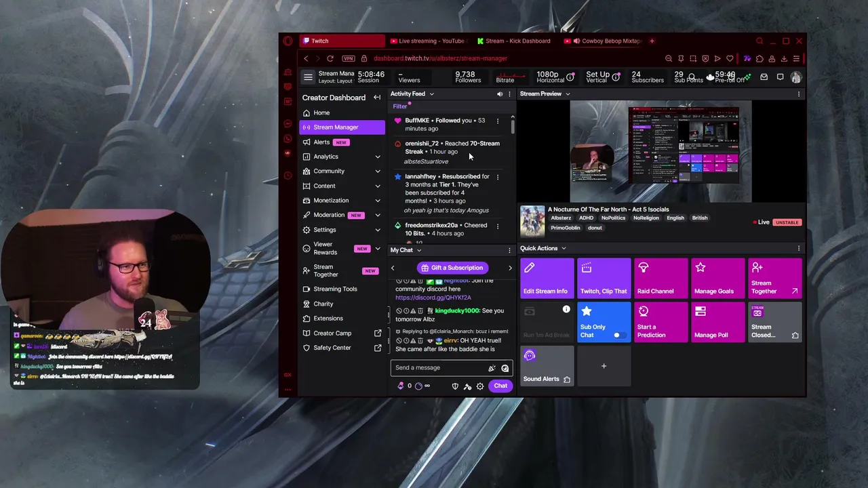
Task: Open Activity Feed options three-dot menu
Action: coord(509,94)
